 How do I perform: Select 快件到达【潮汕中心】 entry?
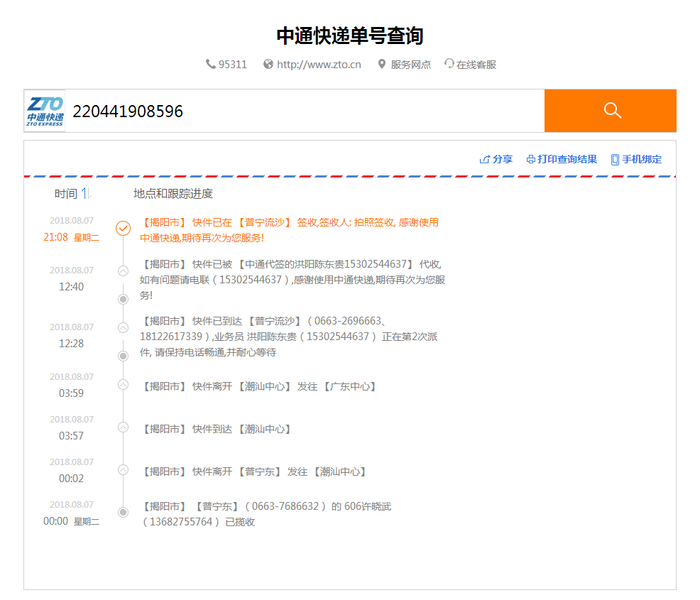(x=217, y=430)
